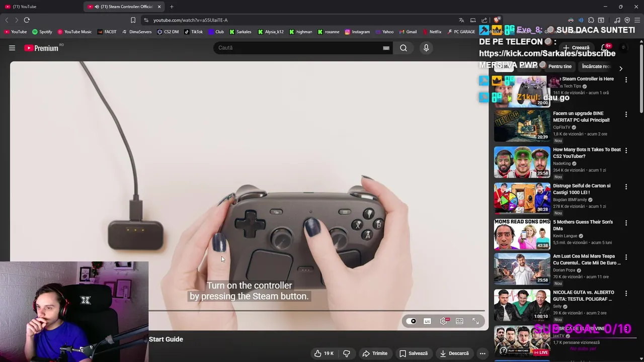The height and width of the screenshot is (362, 644).
Task: Open a new browser tab
Action: [172, 7]
